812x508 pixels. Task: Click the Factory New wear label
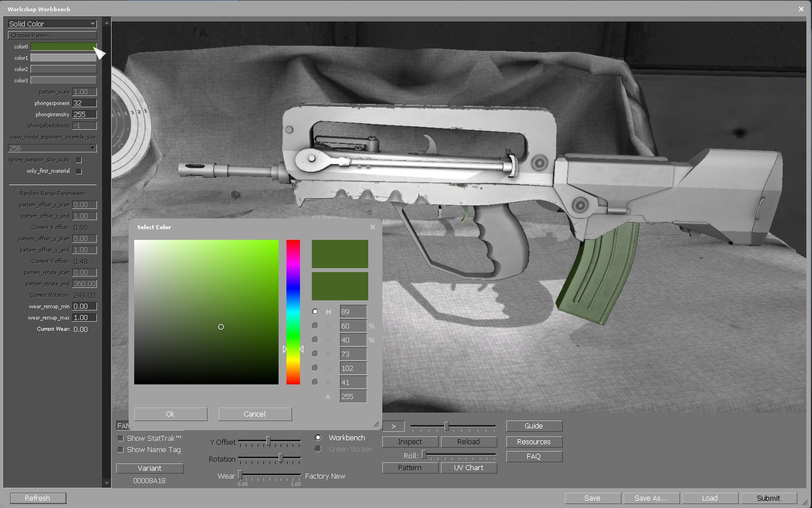tap(325, 476)
